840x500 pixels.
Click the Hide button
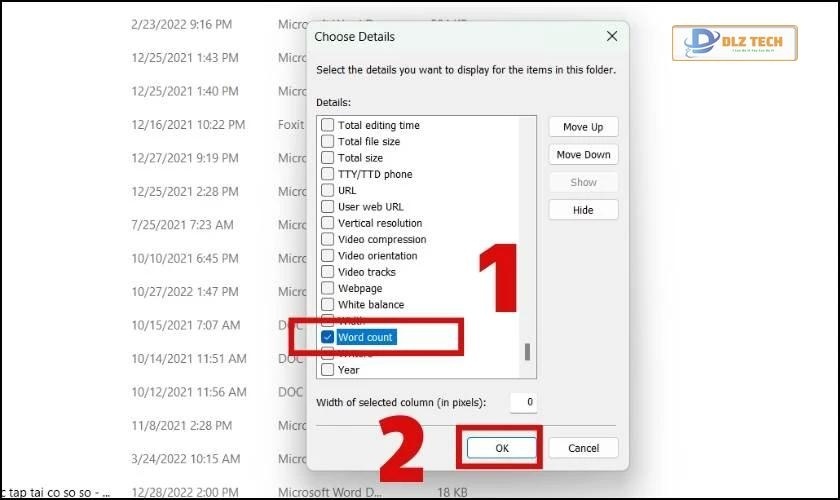tap(583, 210)
